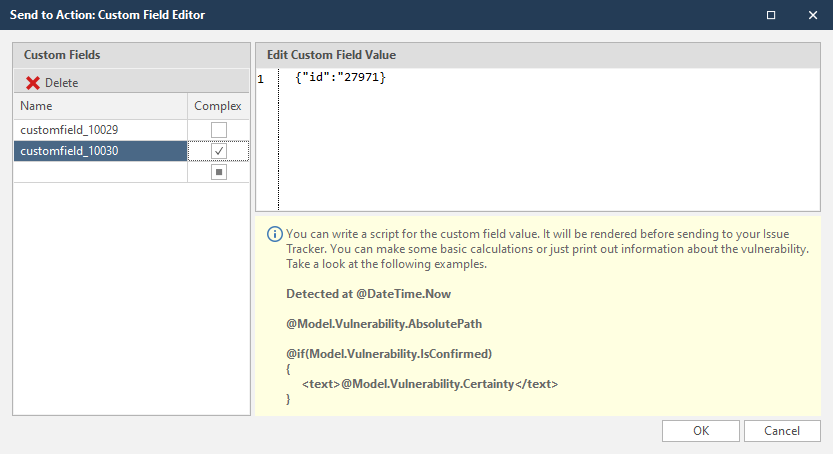Screen dimensions: 833x454
Task: Click the empty Name cell in the new row
Action: (x=100, y=172)
